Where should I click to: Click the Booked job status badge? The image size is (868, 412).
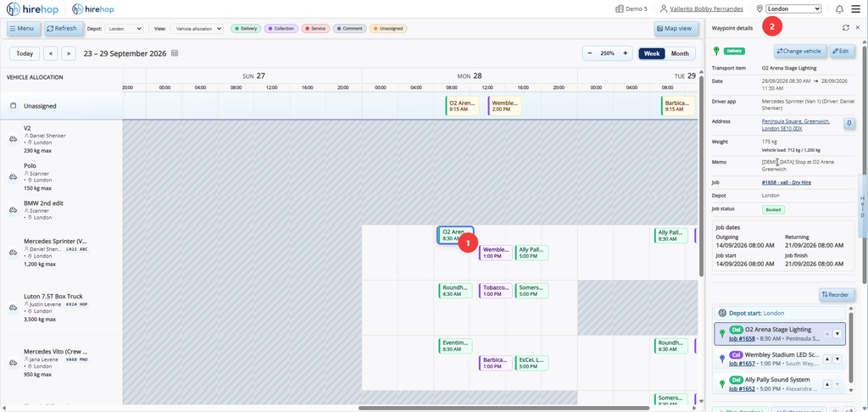tap(773, 210)
